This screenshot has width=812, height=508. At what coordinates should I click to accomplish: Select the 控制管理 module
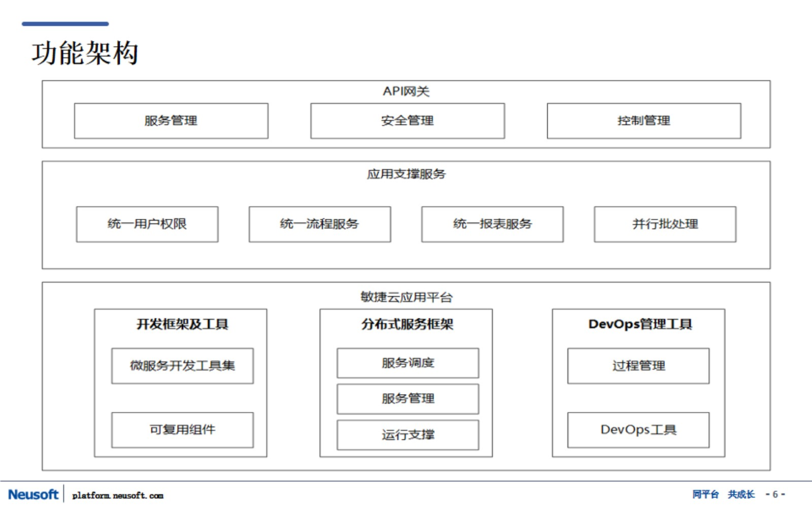point(644,121)
